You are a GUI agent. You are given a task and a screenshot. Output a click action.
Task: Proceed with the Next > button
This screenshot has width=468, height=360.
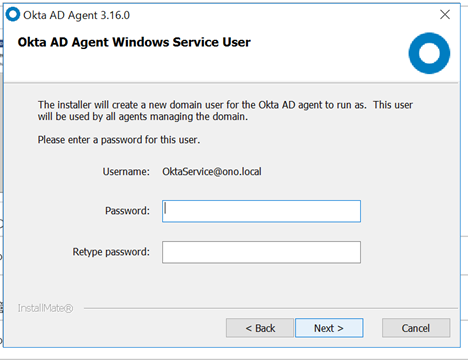[x=329, y=328]
